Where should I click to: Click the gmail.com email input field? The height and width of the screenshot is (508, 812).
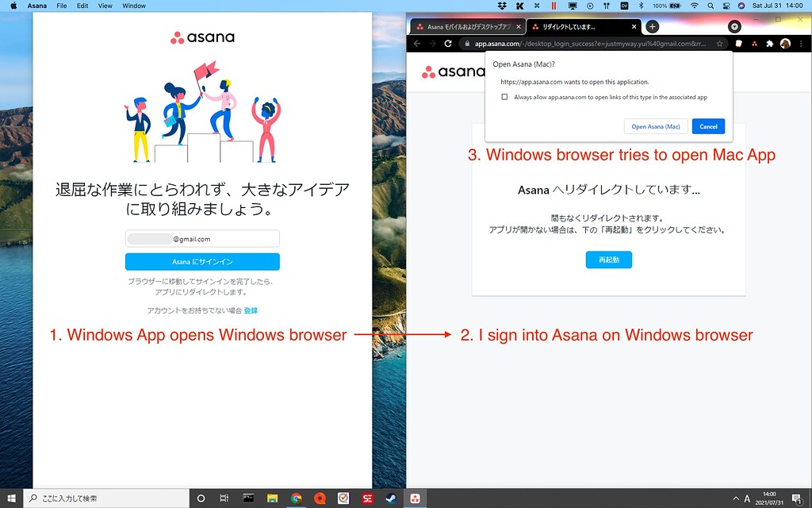tap(201, 238)
